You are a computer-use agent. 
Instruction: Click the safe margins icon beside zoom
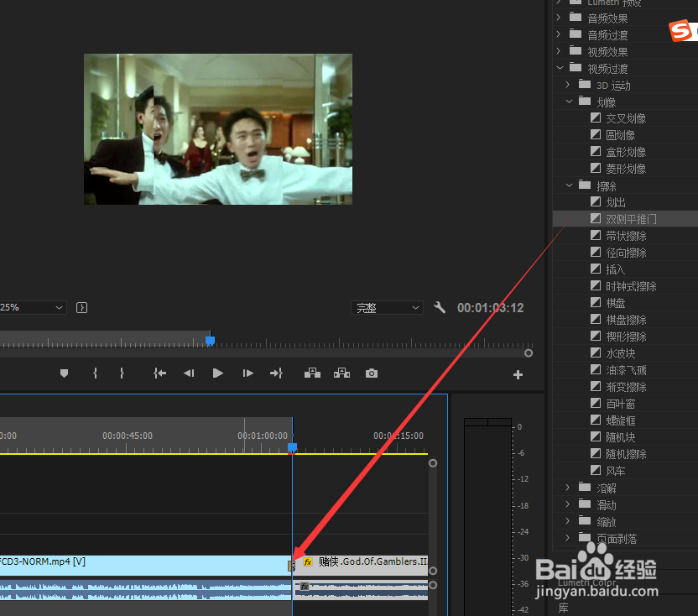click(x=82, y=307)
